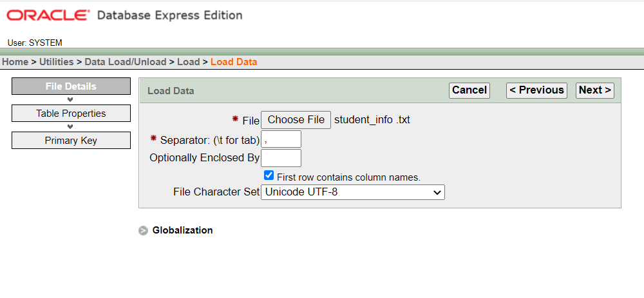Viewport: 644px width, 298px height.
Task: Select the Table Properties step
Action: coord(71,114)
